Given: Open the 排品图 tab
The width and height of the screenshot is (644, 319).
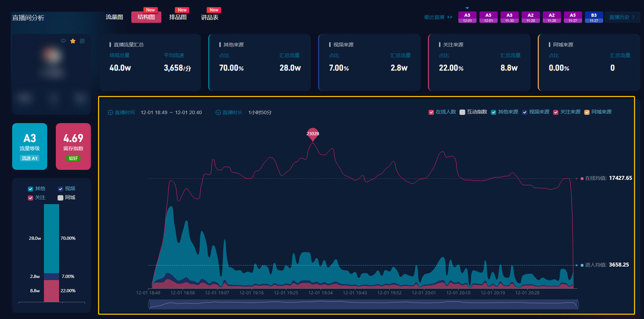Looking at the screenshot, I should 178,17.
